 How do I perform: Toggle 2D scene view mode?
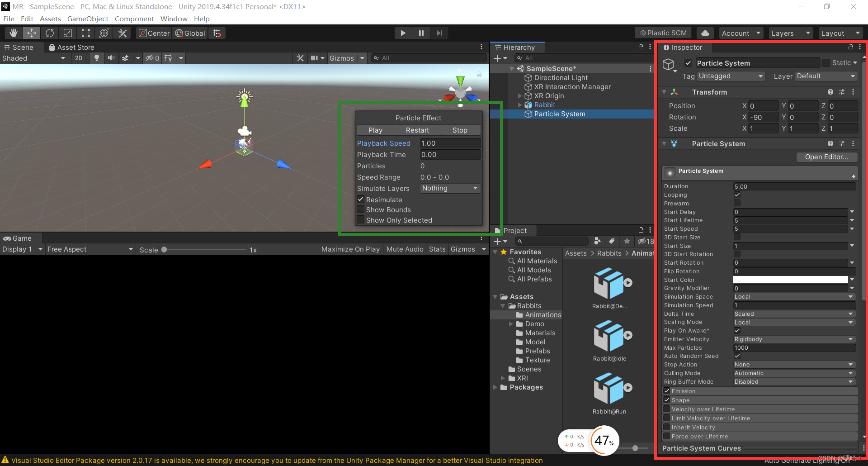pos(79,58)
